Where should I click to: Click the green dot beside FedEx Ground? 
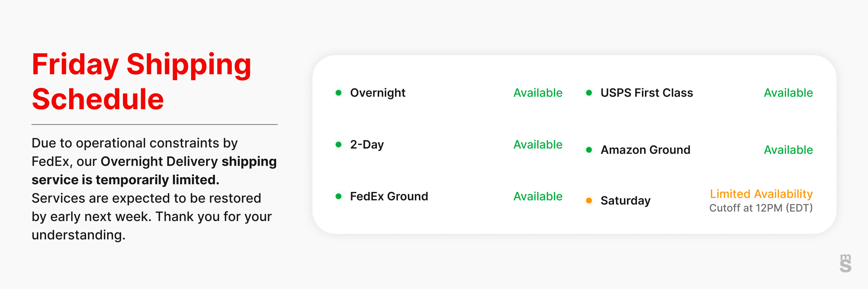pos(338,196)
